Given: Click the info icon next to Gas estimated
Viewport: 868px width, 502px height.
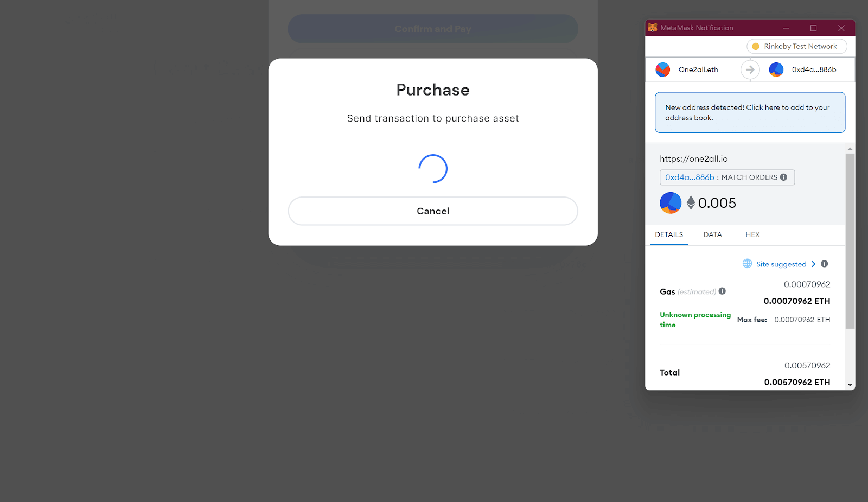Looking at the screenshot, I should (722, 291).
